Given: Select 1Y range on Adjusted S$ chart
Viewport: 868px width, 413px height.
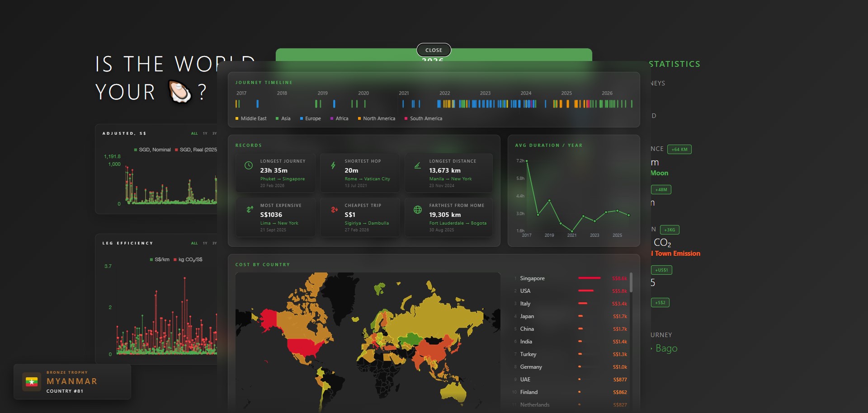Looking at the screenshot, I should tap(205, 133).
